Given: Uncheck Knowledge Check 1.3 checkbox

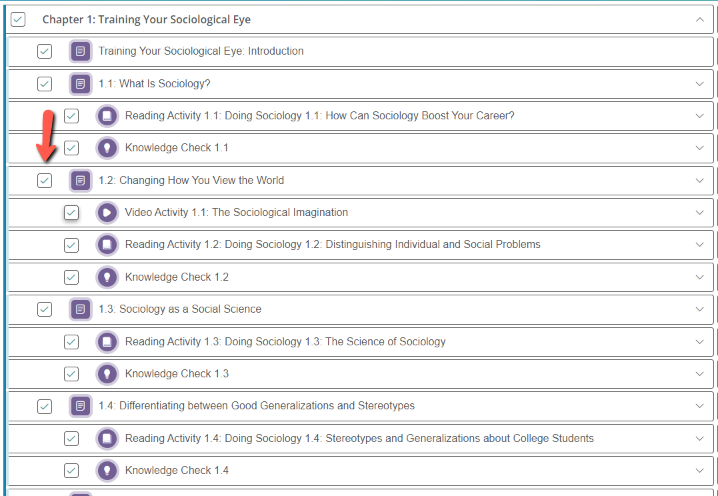Looking at the screenshot, I should 71,374.
